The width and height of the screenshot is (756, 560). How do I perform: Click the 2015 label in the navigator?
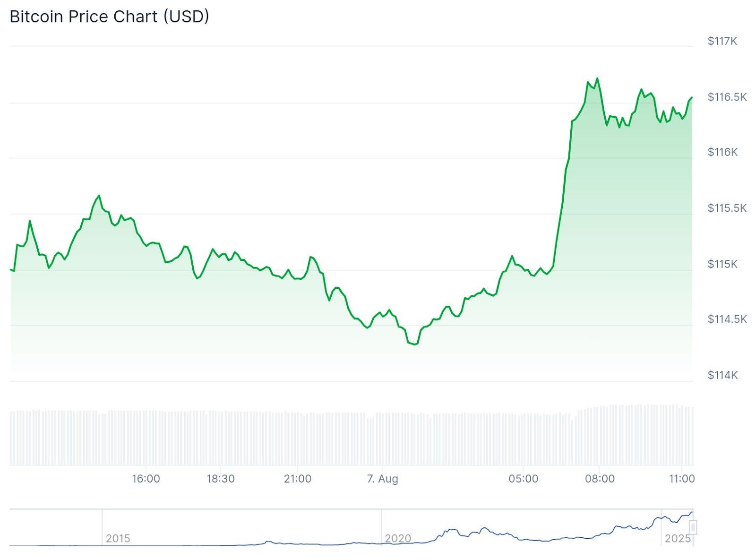click(118, 538)
